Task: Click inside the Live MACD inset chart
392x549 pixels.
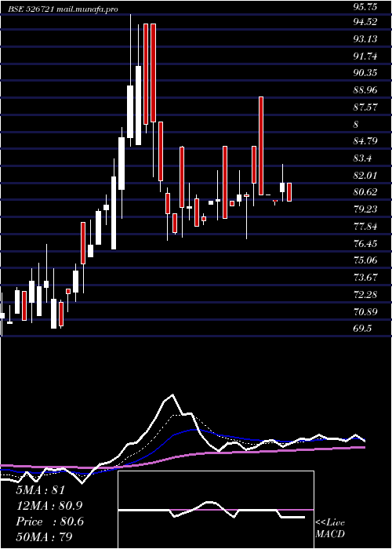Action: click(x=216, y=510)
